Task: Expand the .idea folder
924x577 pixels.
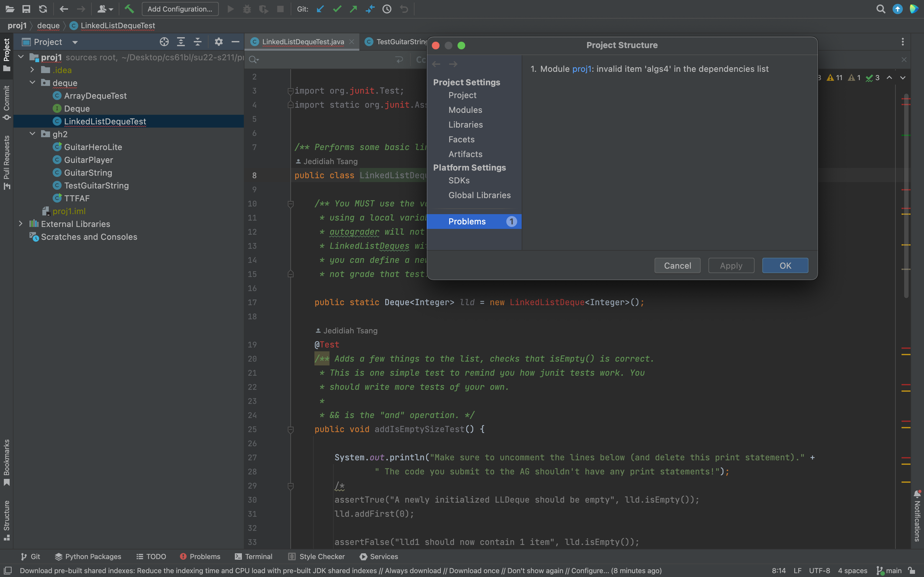Action: pyautogui.click(x=32, y=70)
